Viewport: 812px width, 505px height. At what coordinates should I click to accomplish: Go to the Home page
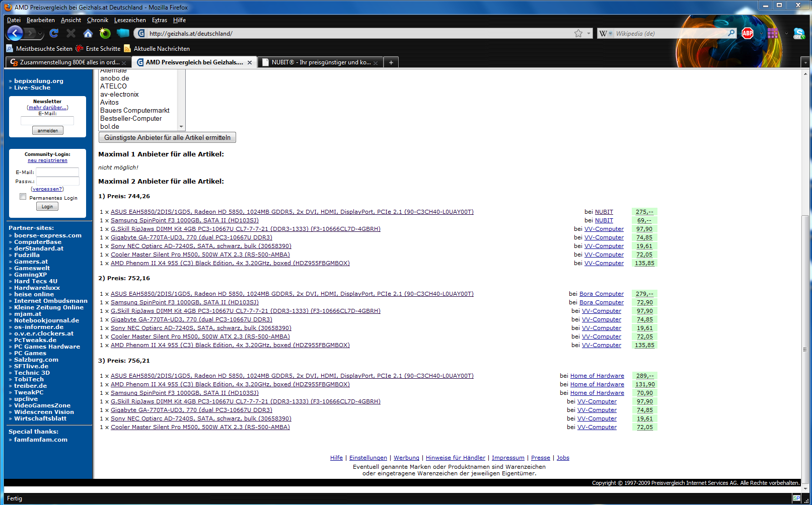coord(88,33)
